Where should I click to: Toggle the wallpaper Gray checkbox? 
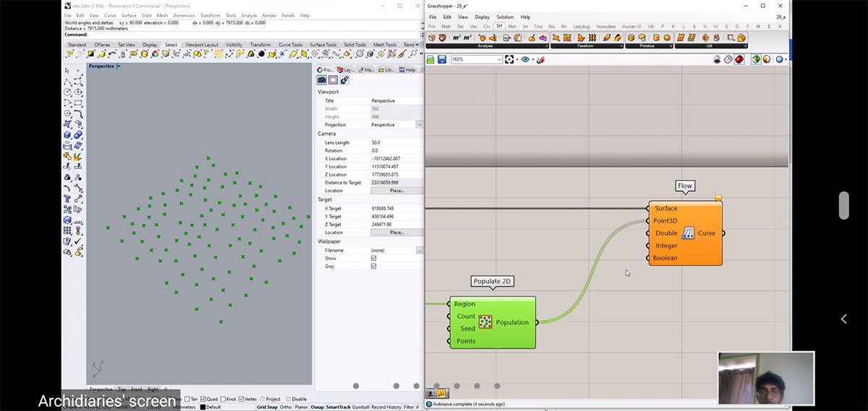pos(373,266)
